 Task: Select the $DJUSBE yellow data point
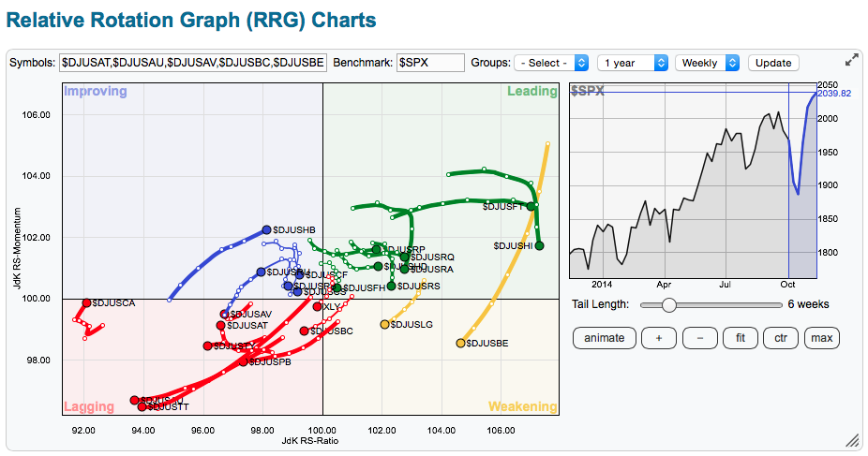460,344
